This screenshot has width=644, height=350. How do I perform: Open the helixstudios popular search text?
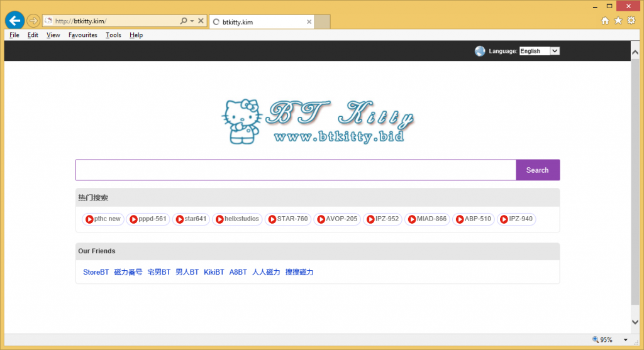coord(241,219)
